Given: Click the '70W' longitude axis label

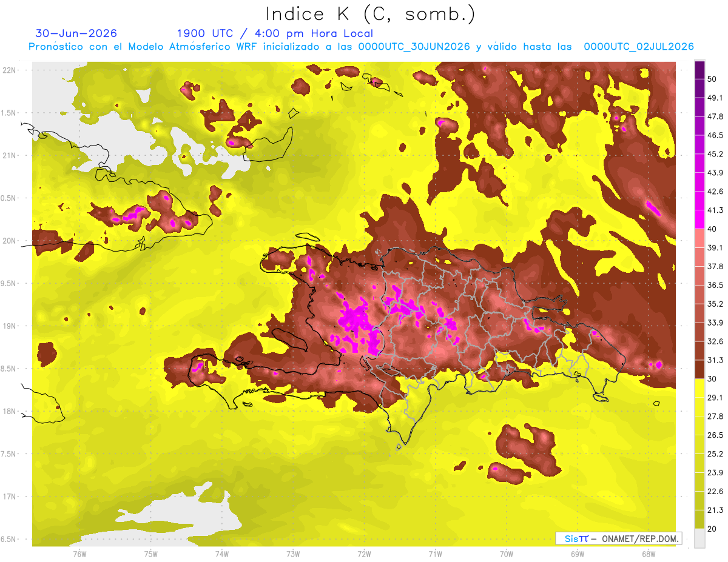Looking at the screenshot, I should pyautogui.click(x=506, y=554).
